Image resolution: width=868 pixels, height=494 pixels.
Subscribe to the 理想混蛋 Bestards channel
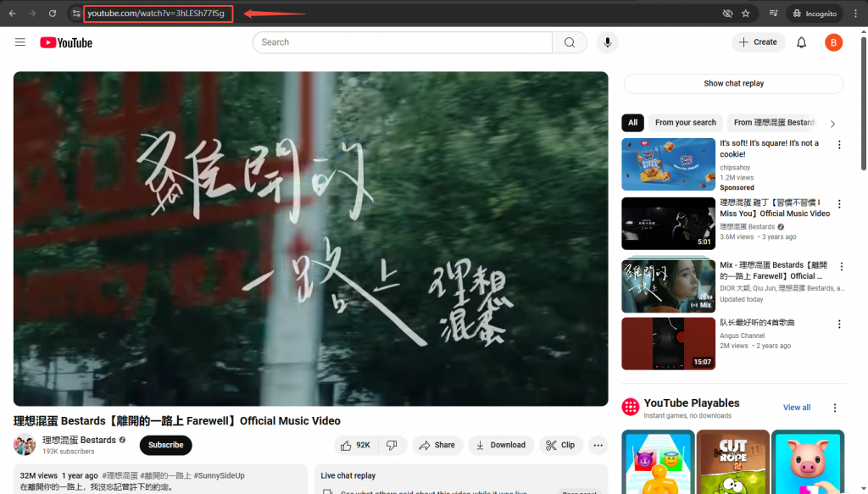165,445
